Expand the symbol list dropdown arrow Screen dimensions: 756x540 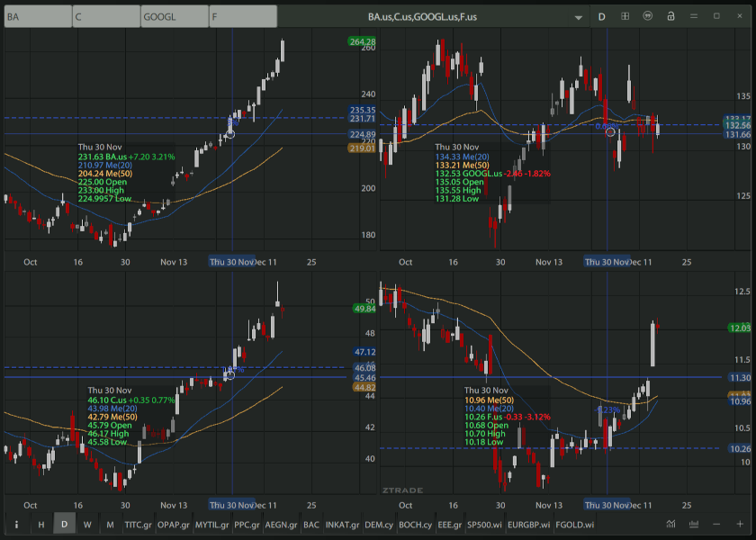[x=579, y=16]
